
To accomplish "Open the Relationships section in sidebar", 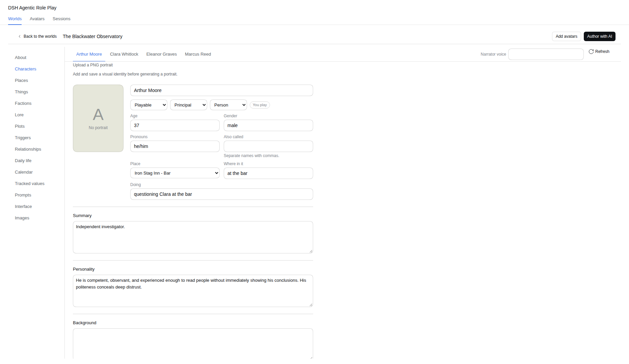I will (x=28, y=149).
